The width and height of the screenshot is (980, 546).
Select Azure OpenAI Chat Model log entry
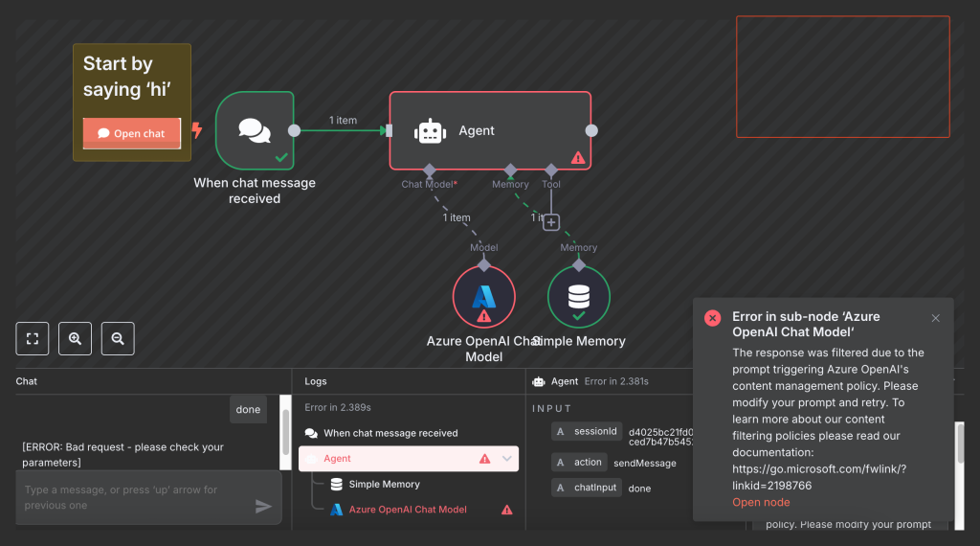(408, 510)
